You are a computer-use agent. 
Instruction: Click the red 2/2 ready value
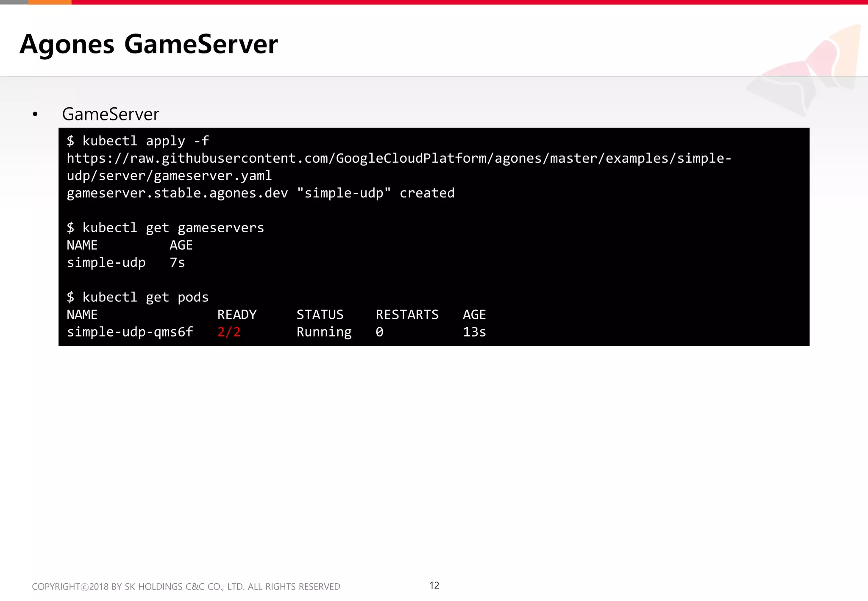pyautogui.click(x=229, y=332)
